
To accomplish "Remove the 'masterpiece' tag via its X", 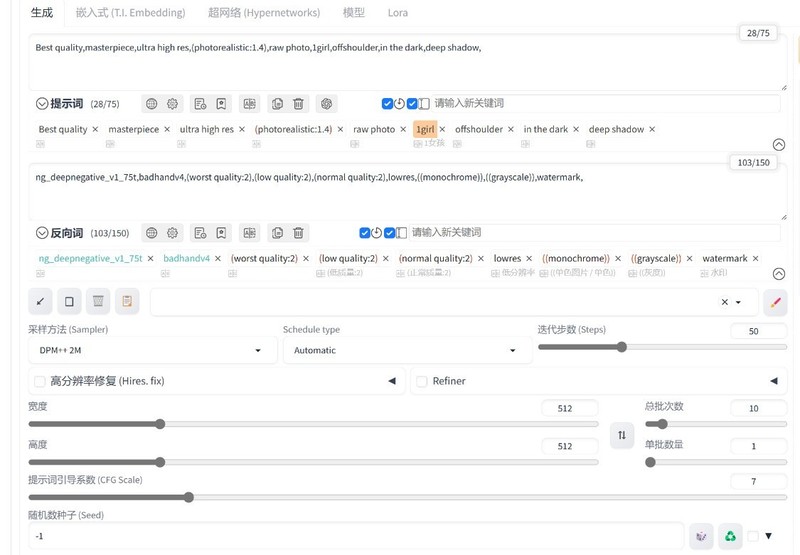I will [167, 130].
